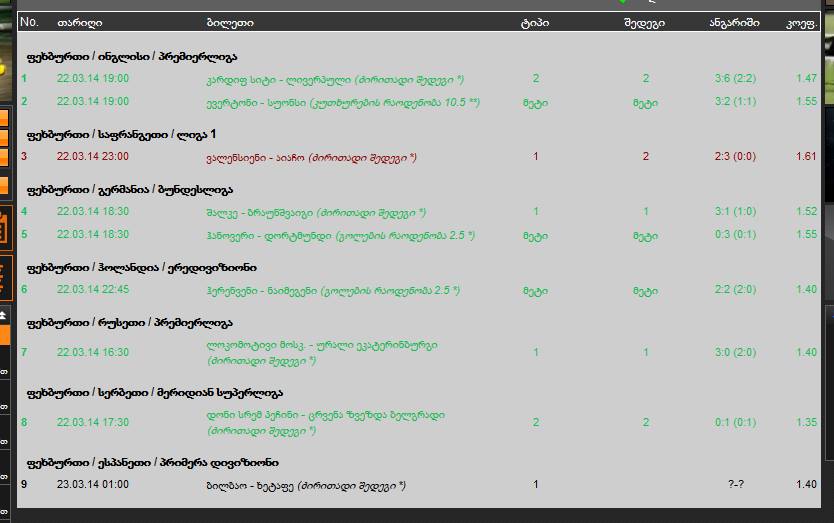834x523 pixels.
Task: Click the 'ტიპი' column header
Action: coord(535,23)
